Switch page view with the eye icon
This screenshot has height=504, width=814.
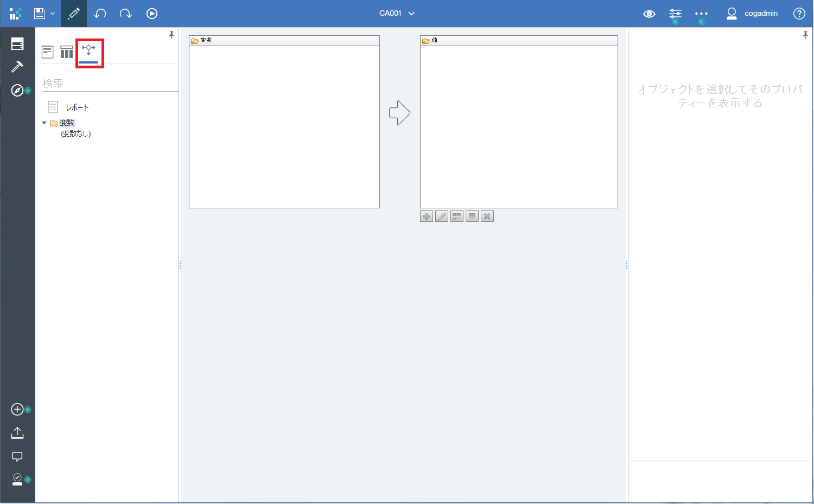tap(649, 14)
